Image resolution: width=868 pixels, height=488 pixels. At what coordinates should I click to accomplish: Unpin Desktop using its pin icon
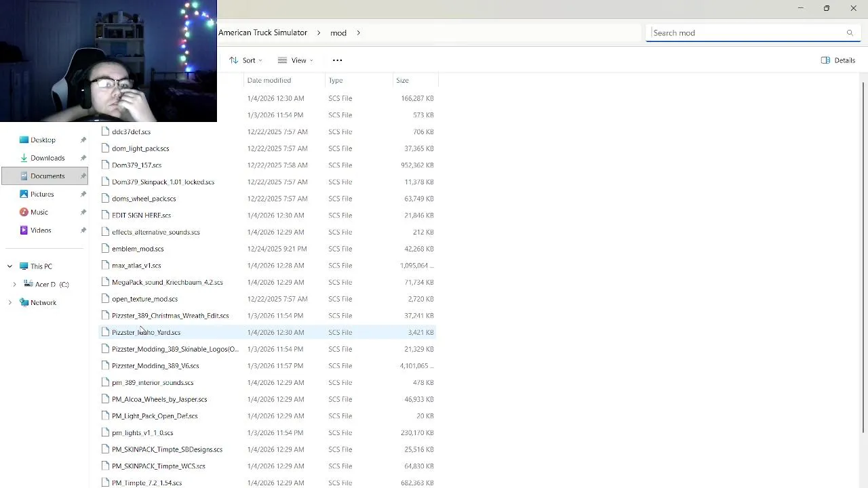83,140
